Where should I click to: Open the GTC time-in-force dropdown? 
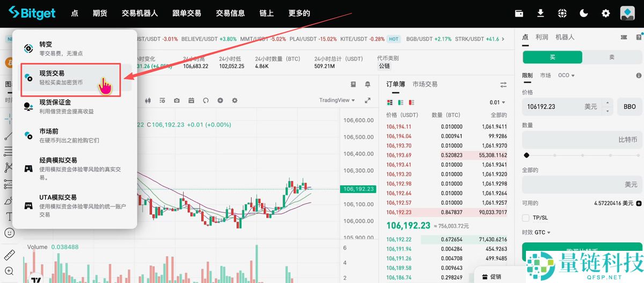pos(542,232)
